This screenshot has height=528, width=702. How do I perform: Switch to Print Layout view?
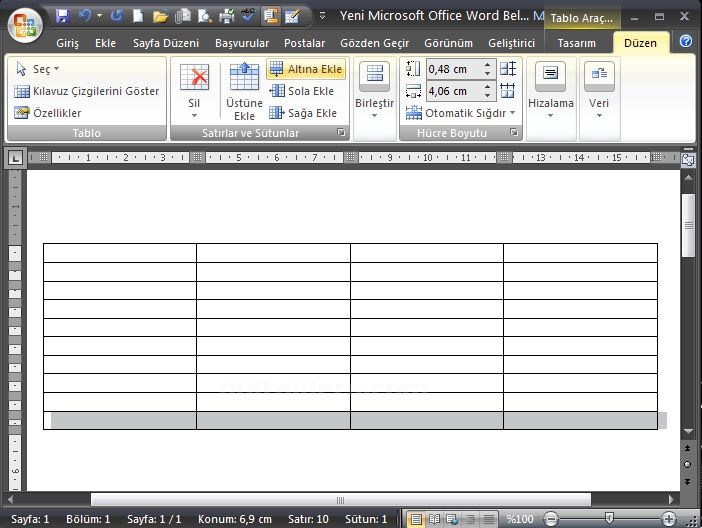tap(416, 519)
